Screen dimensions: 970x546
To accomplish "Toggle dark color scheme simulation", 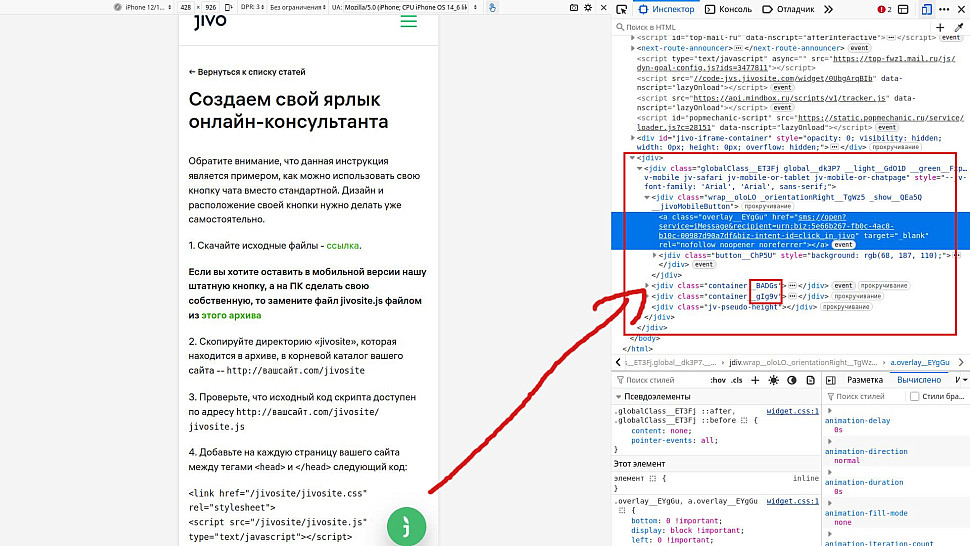I will tap(792, 380).
